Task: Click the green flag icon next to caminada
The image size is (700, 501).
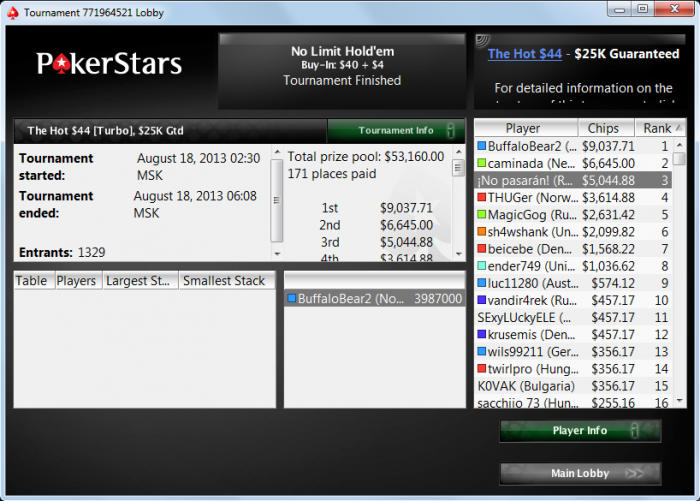Action: (x=481, y=163)
